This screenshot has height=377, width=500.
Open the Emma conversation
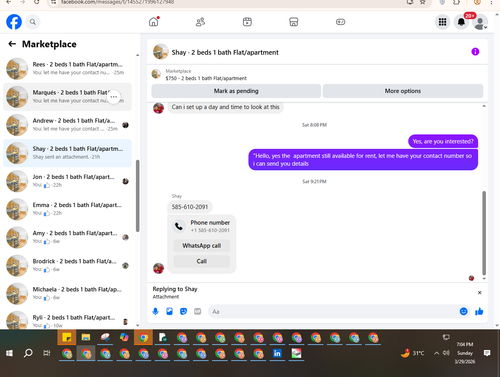coord(67,209)
